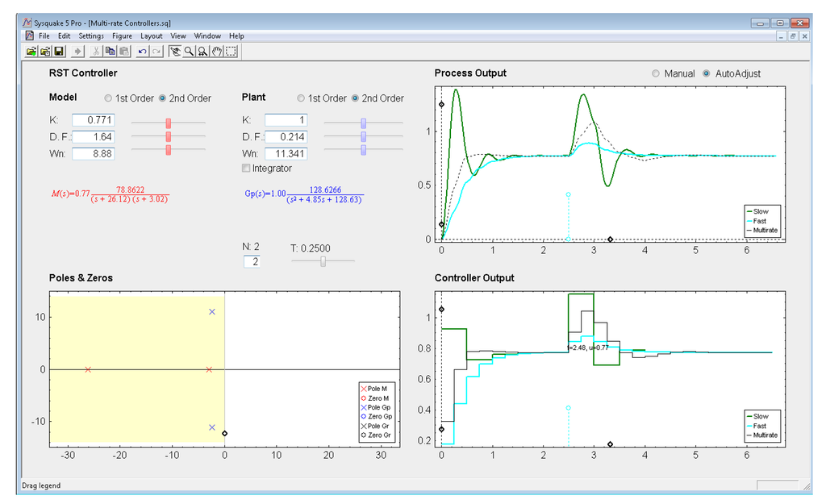This screenshot has height=504, width=826.
Task: Select the dashed rectangle selection tool
Action: pyautogui.click(x=232, y=51)
